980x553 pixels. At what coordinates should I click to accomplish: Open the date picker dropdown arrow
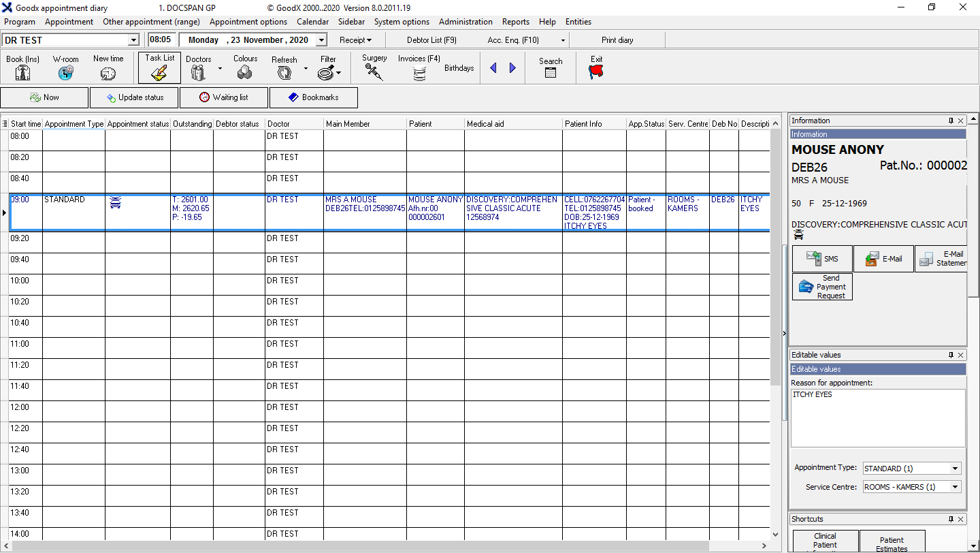click(322, 40)
